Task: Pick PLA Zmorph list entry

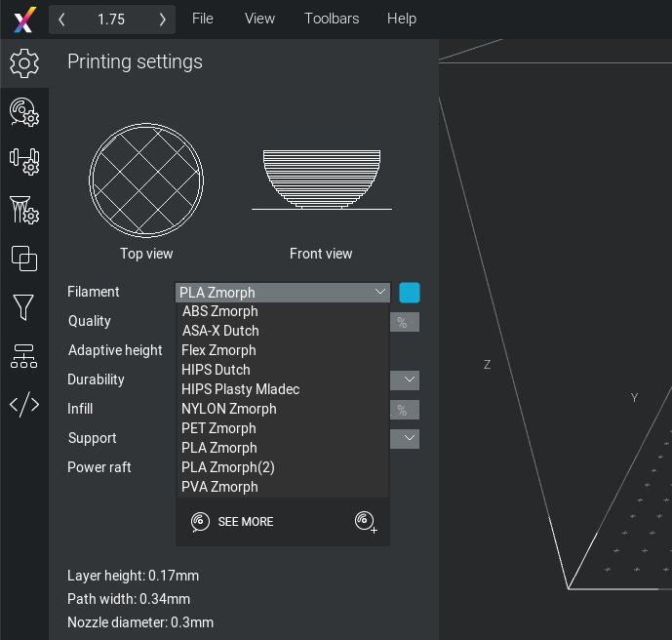Action: pyautogui.click(x=282, y=448)
